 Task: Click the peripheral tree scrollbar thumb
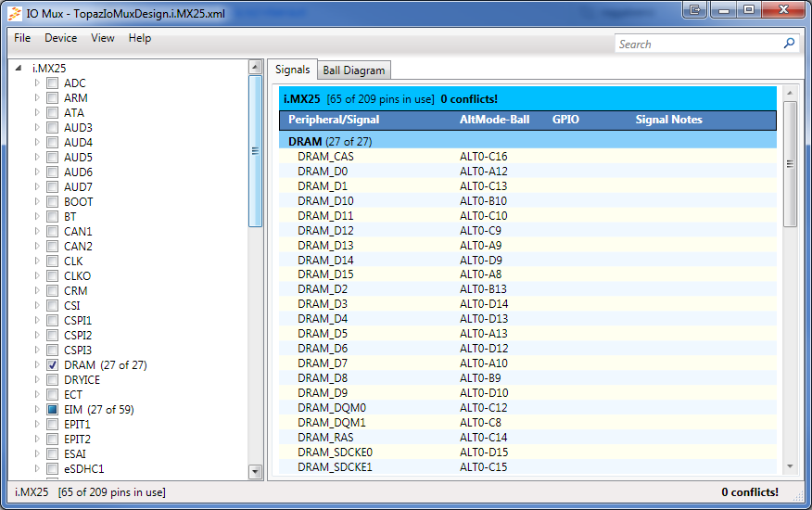tap(255, 151)
